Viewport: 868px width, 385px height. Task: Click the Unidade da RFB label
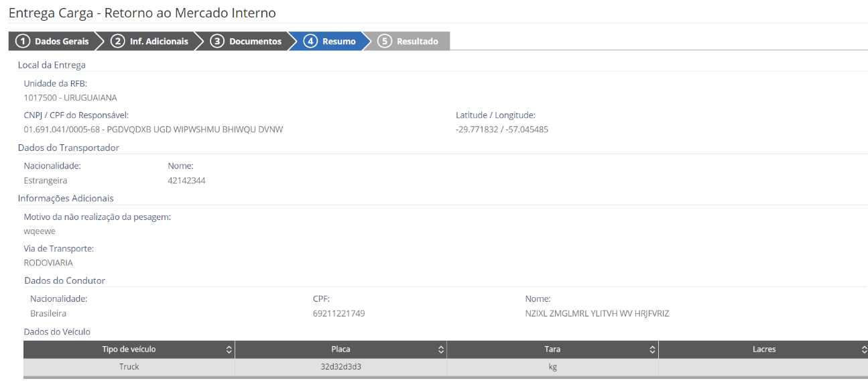pos(56,83)
